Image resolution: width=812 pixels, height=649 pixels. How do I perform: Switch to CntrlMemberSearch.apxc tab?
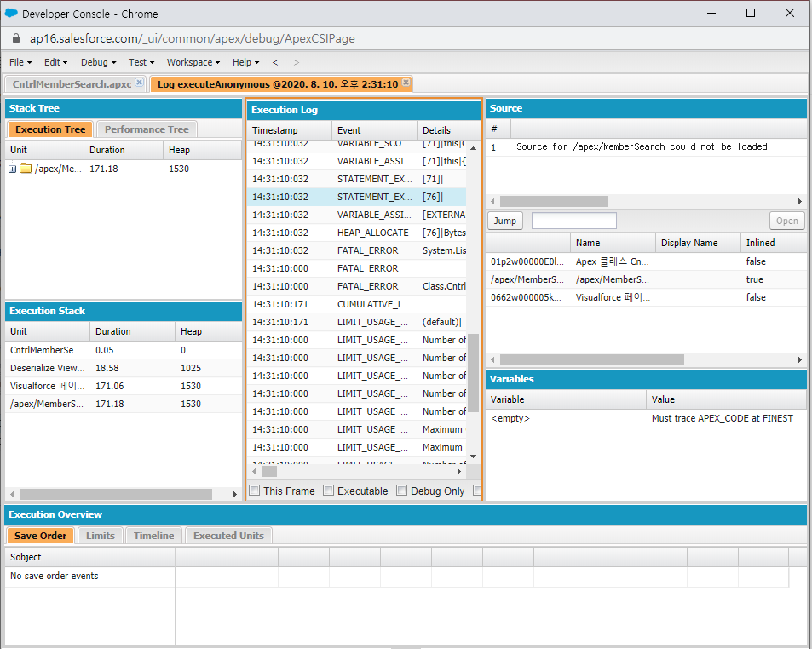(72, 83)
